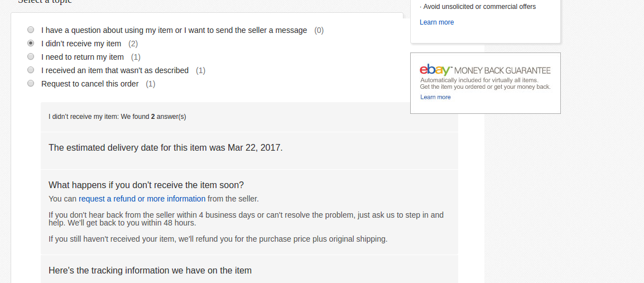
Task: Open Learn more in Money Back Guarantee box
Action: 435,97
